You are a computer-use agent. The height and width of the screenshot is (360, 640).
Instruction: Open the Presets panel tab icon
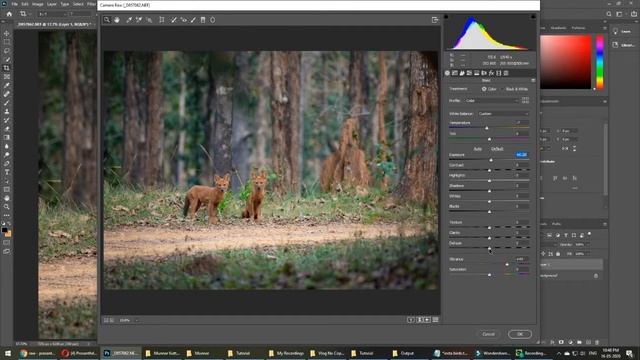[506, 73]
